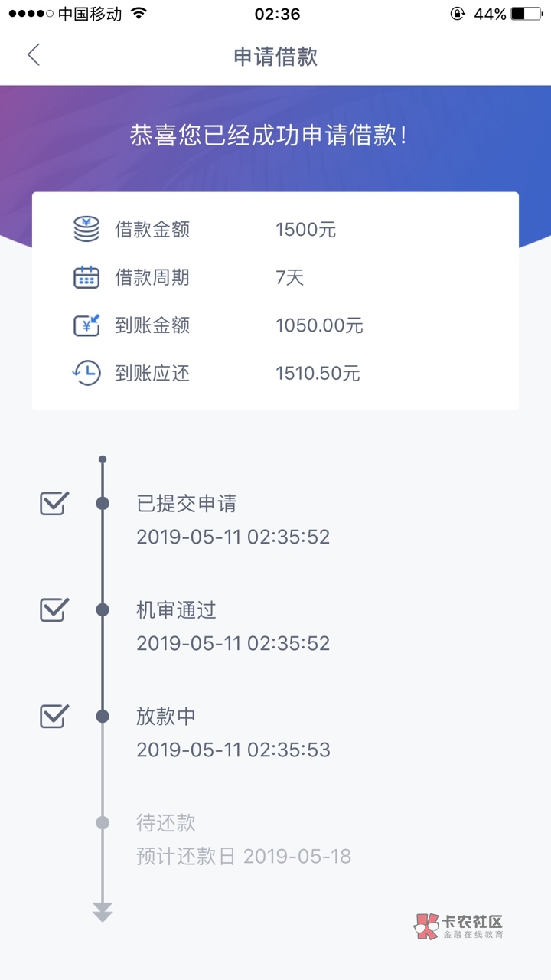Screen dimensions: 551x980
Task: Tap the 已提交申请 timeline dot
Action: (x=103, y=503)
